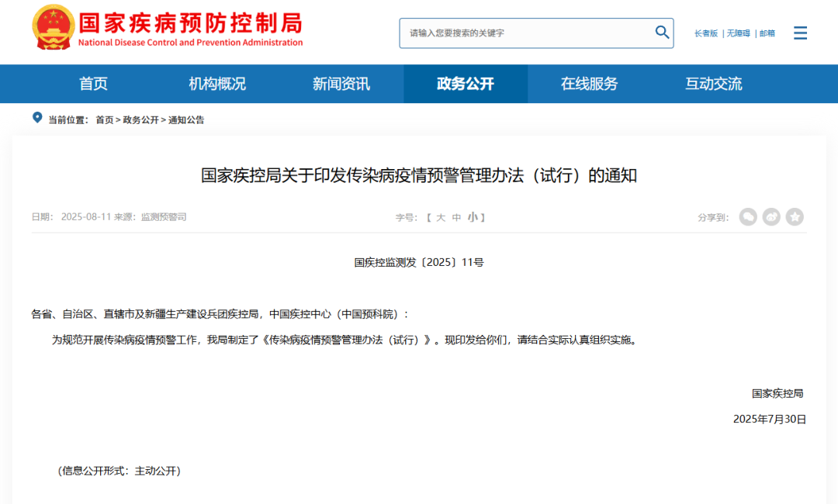Share to WeChat icon
838x504 pixels.
(x=748, y=217)
